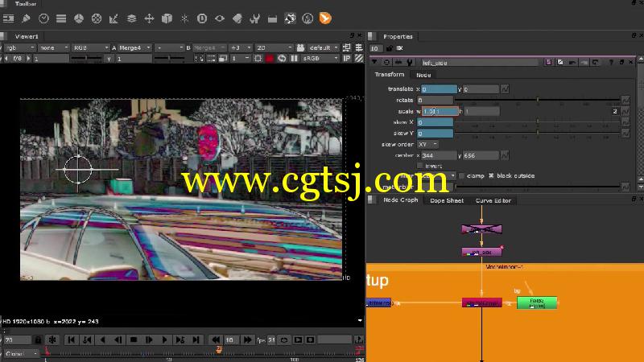Play forward
The image size is (644, 362).
tap(164, 339)
